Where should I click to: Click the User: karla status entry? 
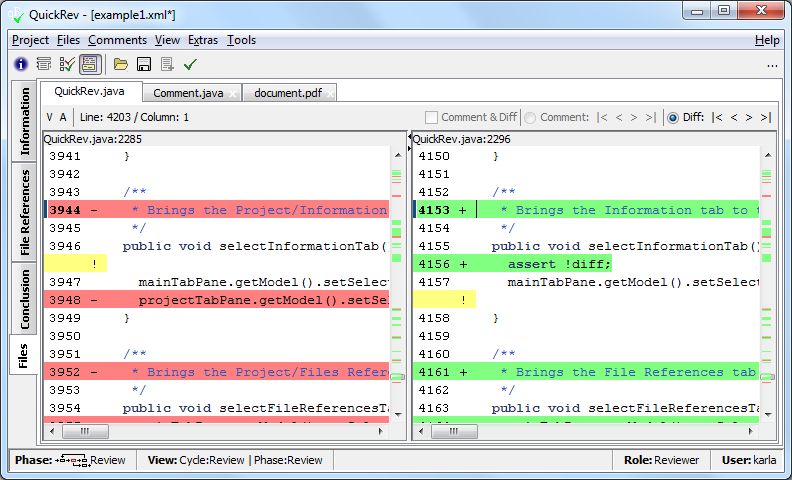click(x=749, y=460)
